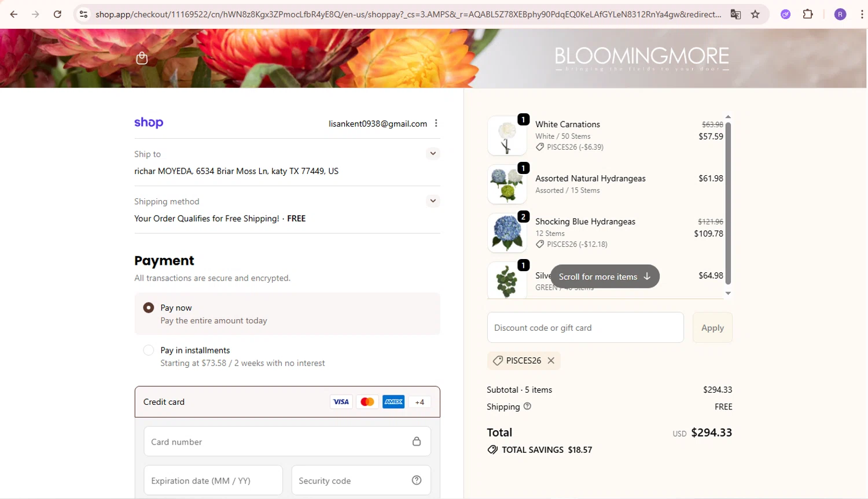Open Assorted Natural Hydrangeas thumbnail

point(507,184)
